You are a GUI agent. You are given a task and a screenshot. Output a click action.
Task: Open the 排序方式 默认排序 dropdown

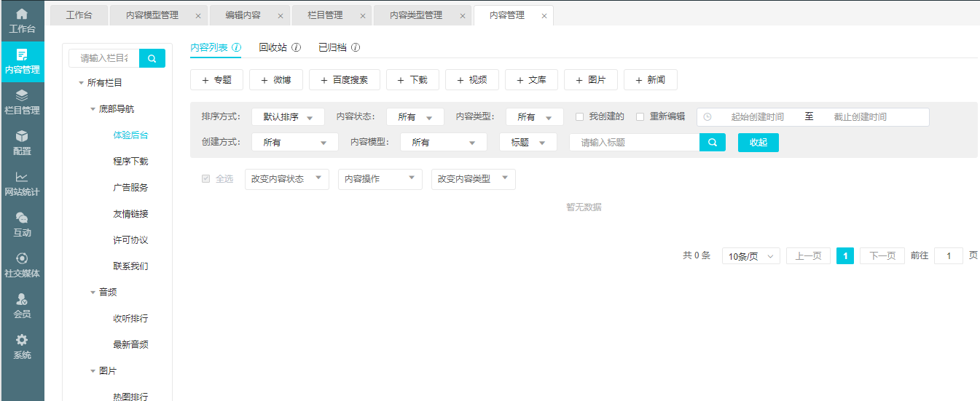point(288,117)
